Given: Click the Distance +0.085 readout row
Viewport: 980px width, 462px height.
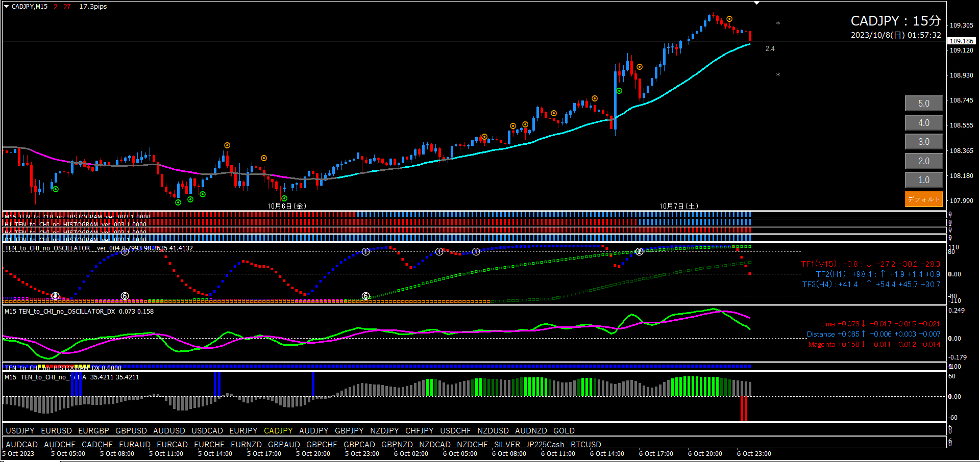Looking at the screenshot, I should point(873,334).
